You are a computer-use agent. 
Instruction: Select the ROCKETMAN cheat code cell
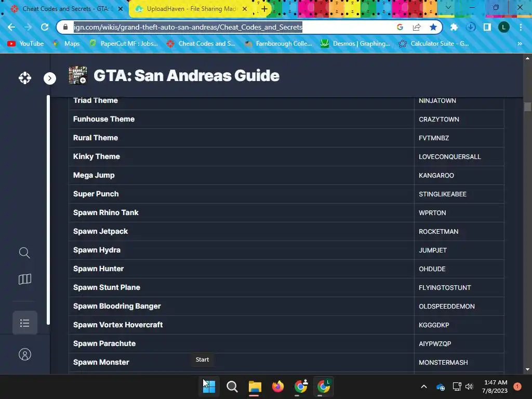point(459,231)
